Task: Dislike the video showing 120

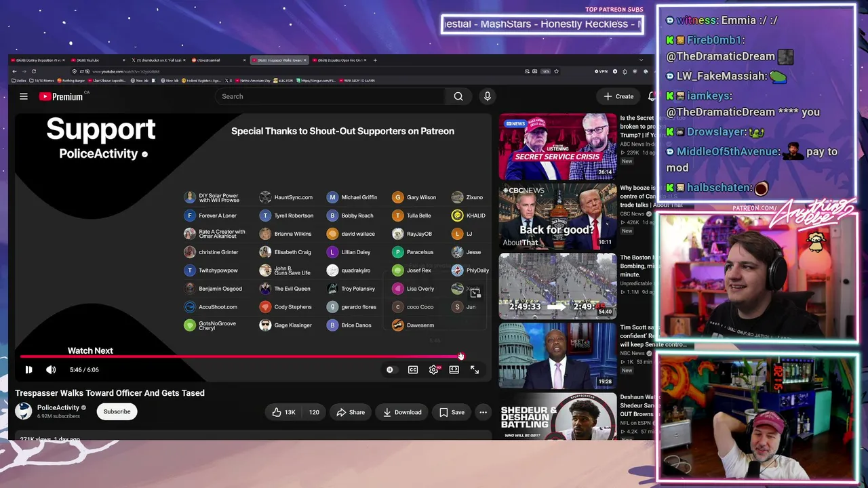Action: pos(314,412)
